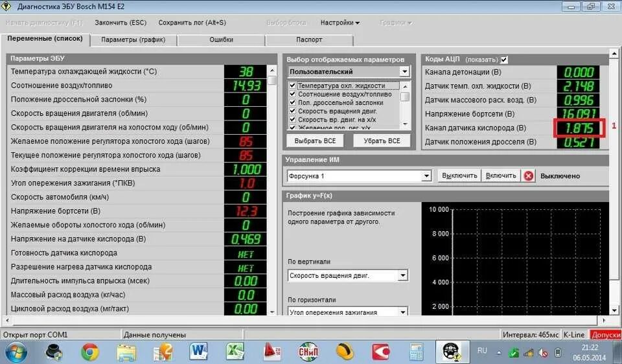
Task: Open the orange number-2 app in taskbar
Action: [x=163, y=352]
